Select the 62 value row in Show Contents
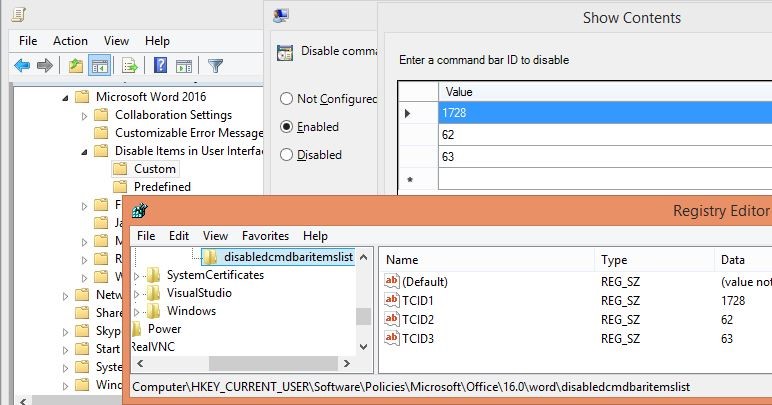The image size is (772, 405). point(605,134)
